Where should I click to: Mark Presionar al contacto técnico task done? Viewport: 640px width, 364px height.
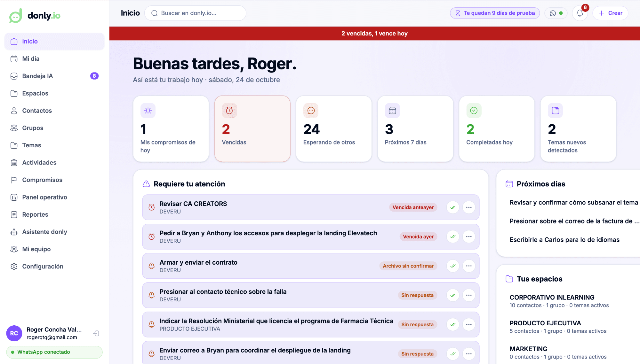tap(453, 295)
